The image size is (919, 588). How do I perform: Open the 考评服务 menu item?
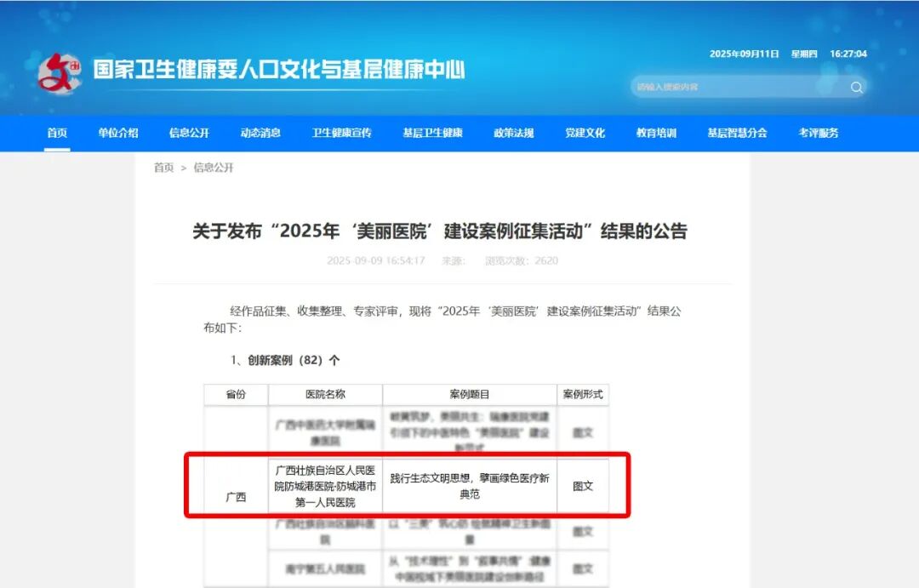818,133
